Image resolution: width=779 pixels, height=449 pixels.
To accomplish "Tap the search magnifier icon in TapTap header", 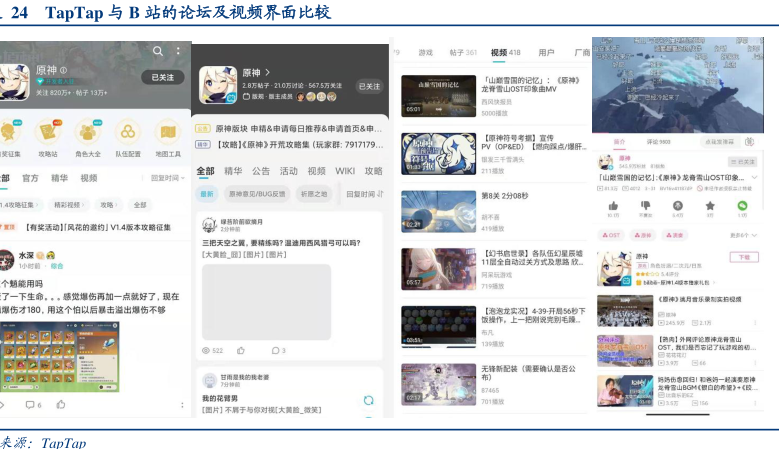I will (158, 51).
